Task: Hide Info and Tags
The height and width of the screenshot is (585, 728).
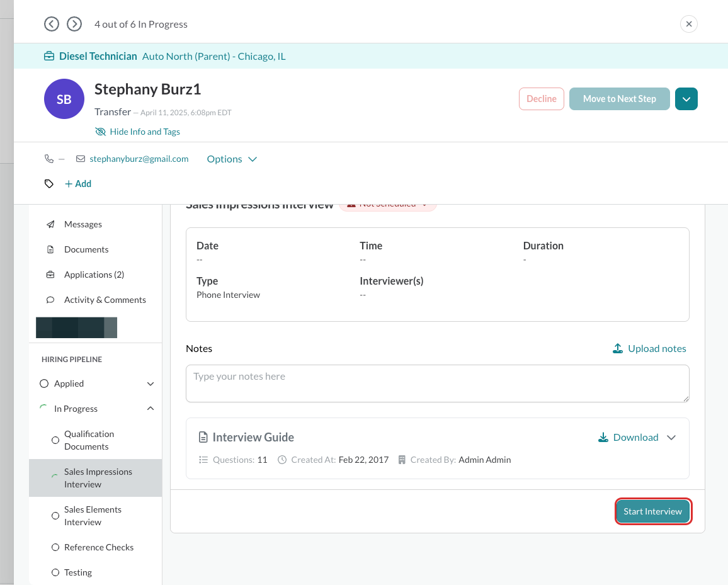Action: point(137,132)
